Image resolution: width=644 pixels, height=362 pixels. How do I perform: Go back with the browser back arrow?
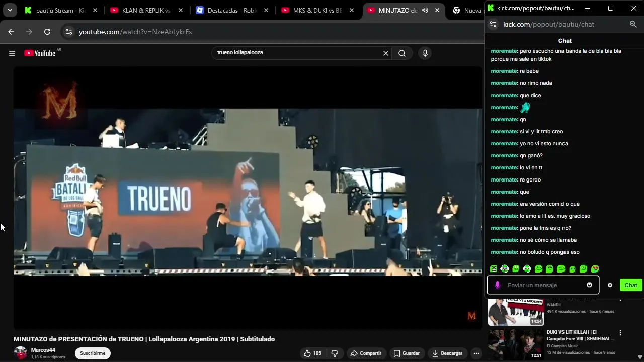click(11, 32)
